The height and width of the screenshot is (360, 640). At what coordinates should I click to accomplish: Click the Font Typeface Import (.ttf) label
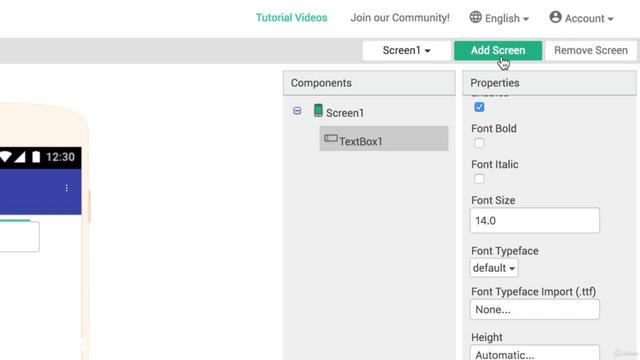click(x=533, y=292)
